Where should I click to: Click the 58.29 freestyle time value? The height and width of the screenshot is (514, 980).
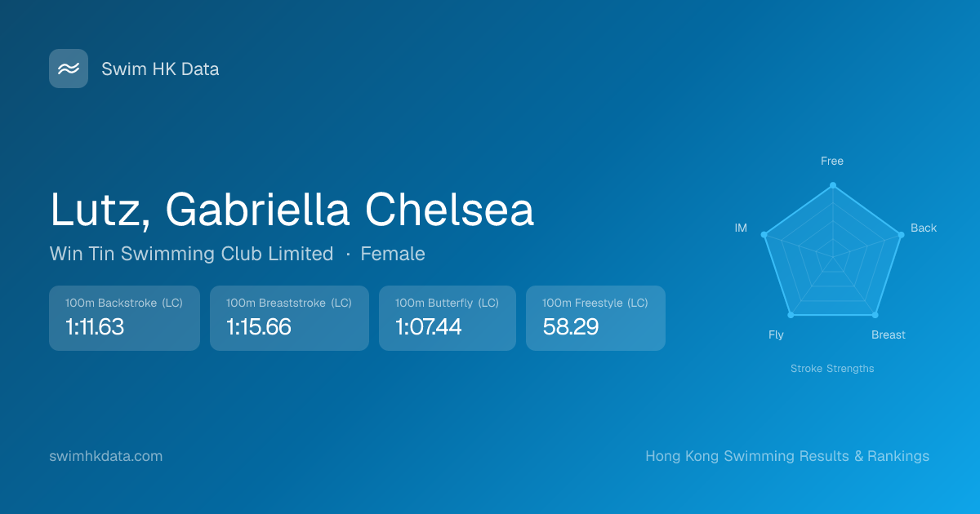tap(571, 327)
